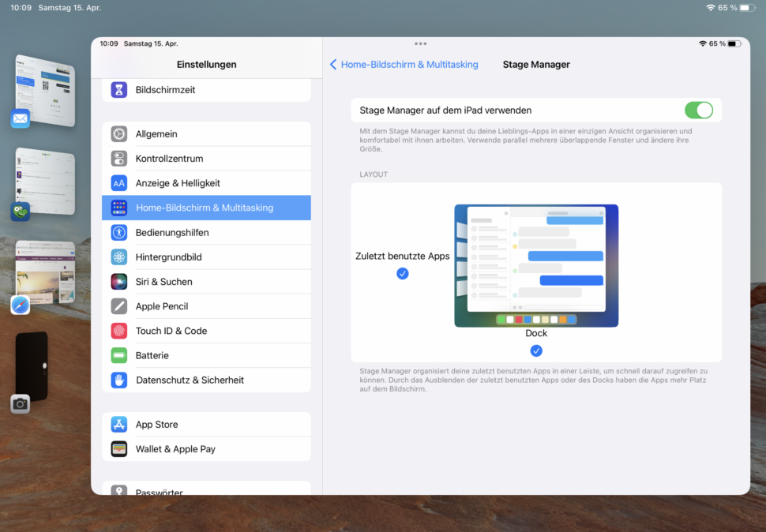Tap the Hintergrundbild flower icon
The height and width of the screenshot is (532, 766).
pyautogui.click(x=118, y=257)
